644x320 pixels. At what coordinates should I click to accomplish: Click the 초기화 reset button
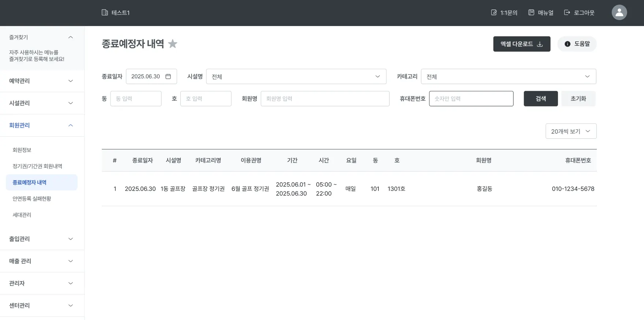click(x=579, y=98)
